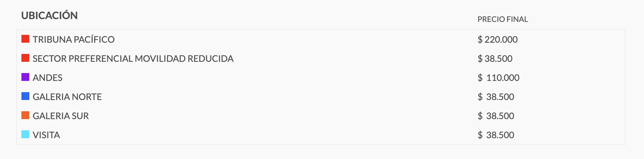Click the red swatch beside Sector Preferencial Movilidad Reducida
This screenshot has height=159, width=644.
point(25,58)
